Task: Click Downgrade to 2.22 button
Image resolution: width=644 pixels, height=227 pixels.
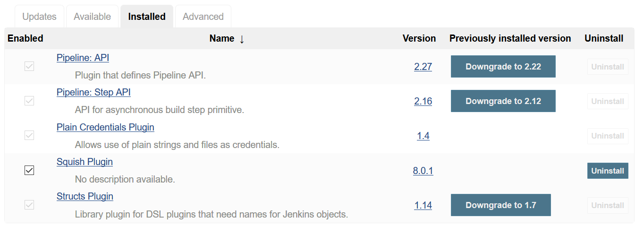Action: [503, 67]
